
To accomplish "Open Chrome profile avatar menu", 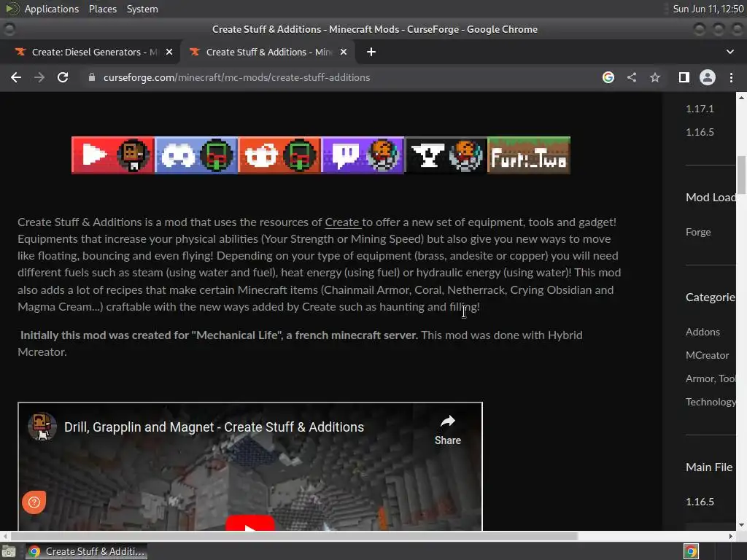I will pos(707,77).
